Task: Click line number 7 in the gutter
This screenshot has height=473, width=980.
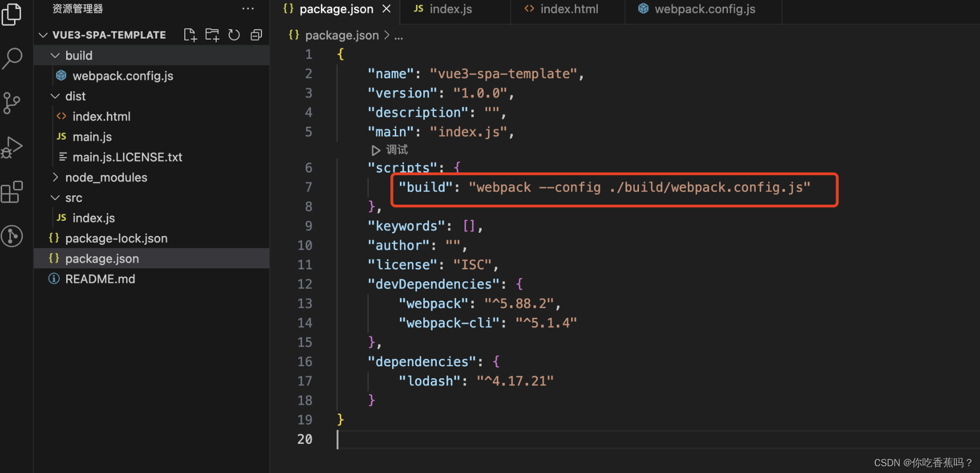Action: tap(308, 187)
